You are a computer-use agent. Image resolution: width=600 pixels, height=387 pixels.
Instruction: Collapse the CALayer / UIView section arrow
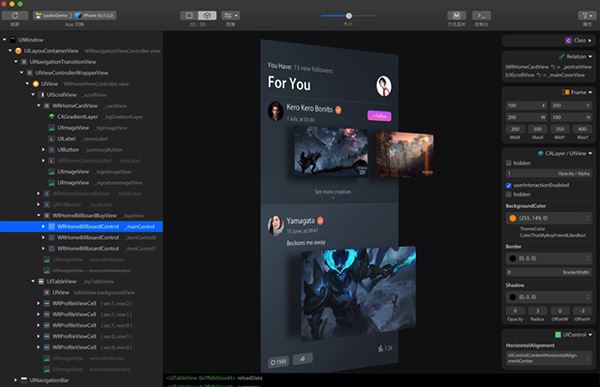pyautogui.click(x=590, y=153)
